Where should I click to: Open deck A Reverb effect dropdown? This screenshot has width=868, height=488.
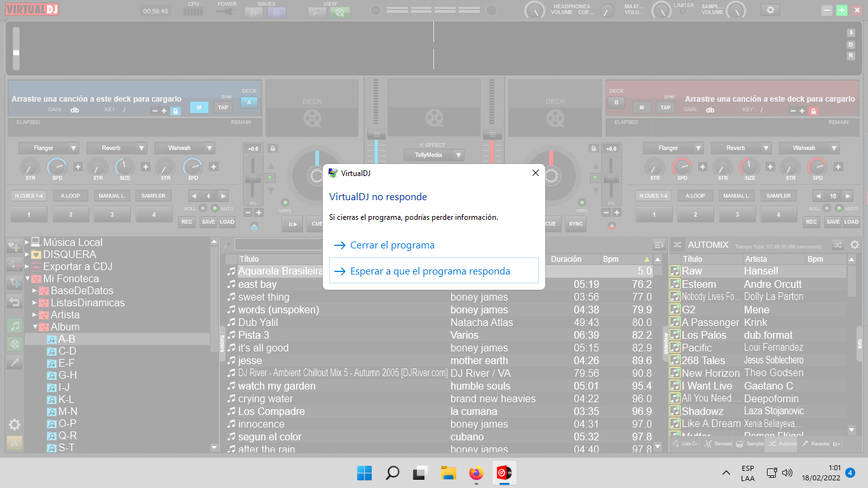[x=117, y=148]
